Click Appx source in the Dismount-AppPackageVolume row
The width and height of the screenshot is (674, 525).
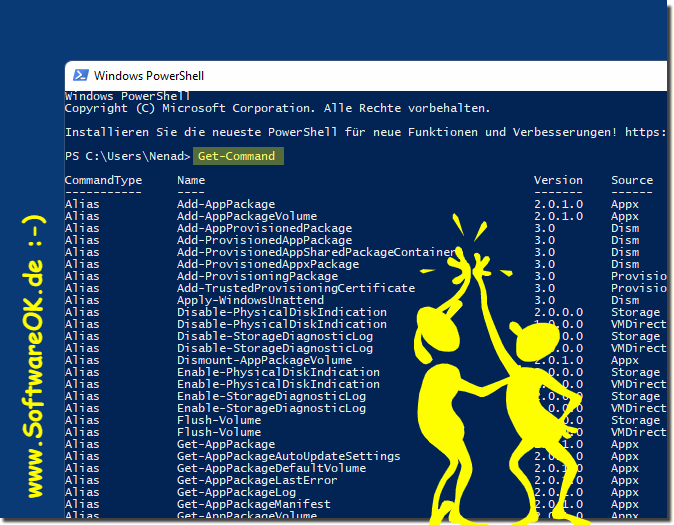tap(625, 360)
